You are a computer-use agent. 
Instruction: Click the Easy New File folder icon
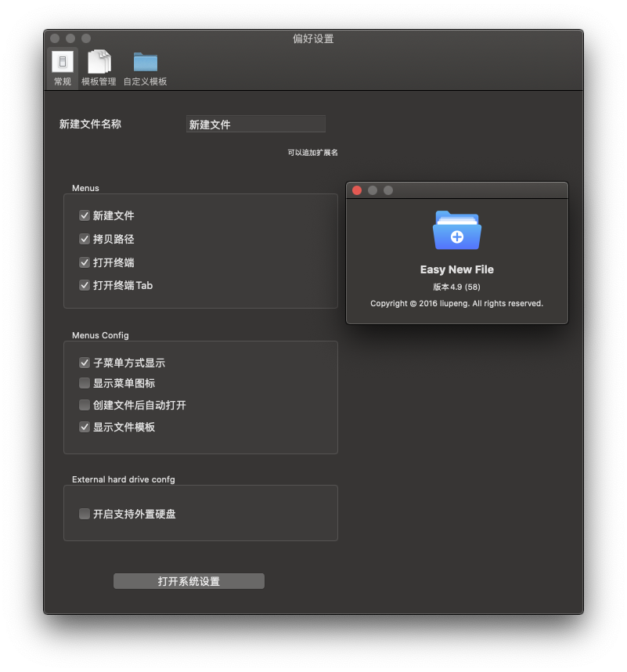click(x=457, y=230)
